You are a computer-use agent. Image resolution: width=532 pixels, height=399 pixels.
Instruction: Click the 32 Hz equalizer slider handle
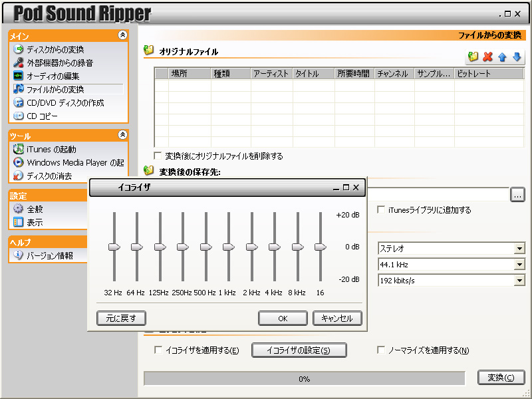pyautogui.click(x=114, y=247)
